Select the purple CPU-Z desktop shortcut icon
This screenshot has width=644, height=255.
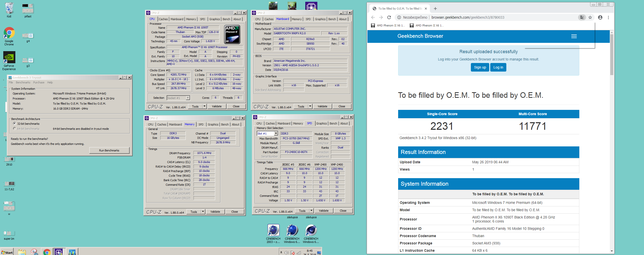click(311, 6)
